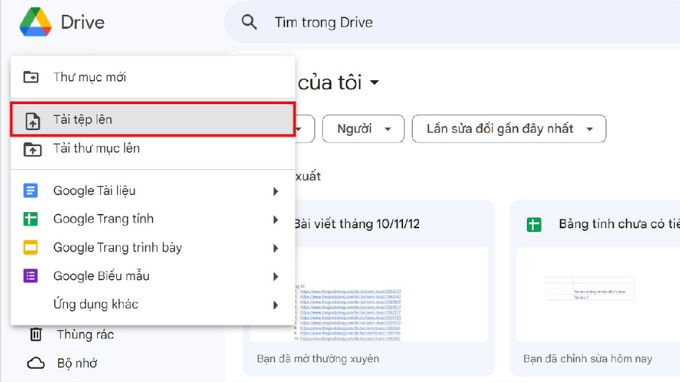This screenshot has height=382, width=680.
Task: Expand Google Tài liệu submenu arrow
Action: [x=275, y=191]
